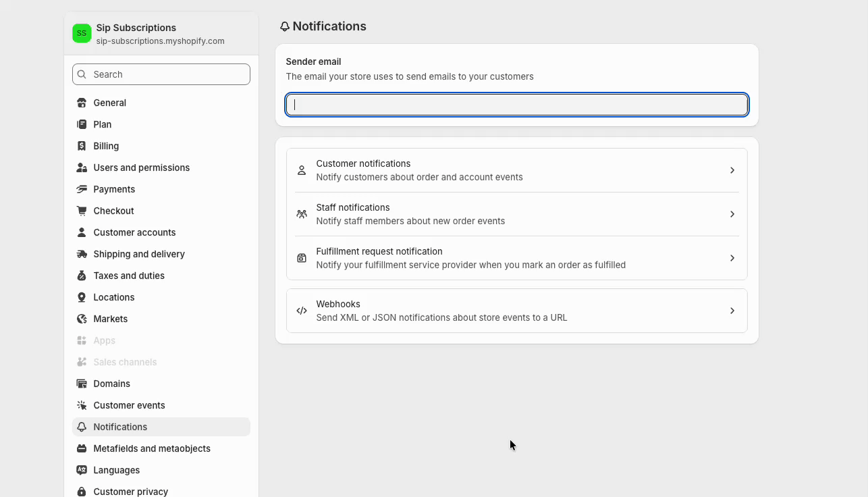The image size is (868, 497).
Task: Expand Fulfillment request notification chevron
Action: coord(732,258)
